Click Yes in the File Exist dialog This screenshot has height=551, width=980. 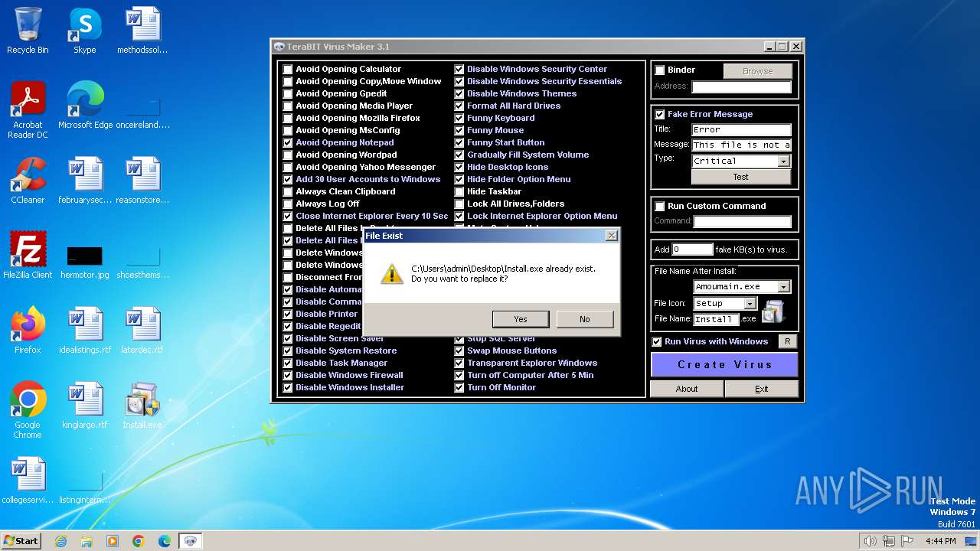click(x=521, y=319)
